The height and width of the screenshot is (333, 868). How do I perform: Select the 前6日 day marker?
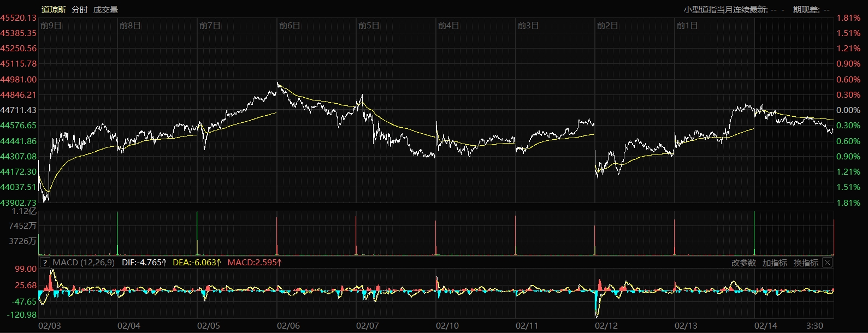290,26
